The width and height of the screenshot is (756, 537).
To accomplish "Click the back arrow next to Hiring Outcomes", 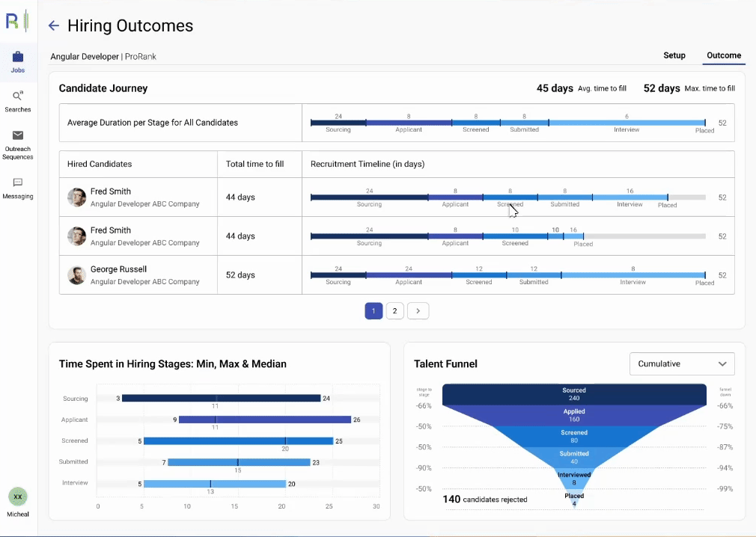I will coord(53,25).
